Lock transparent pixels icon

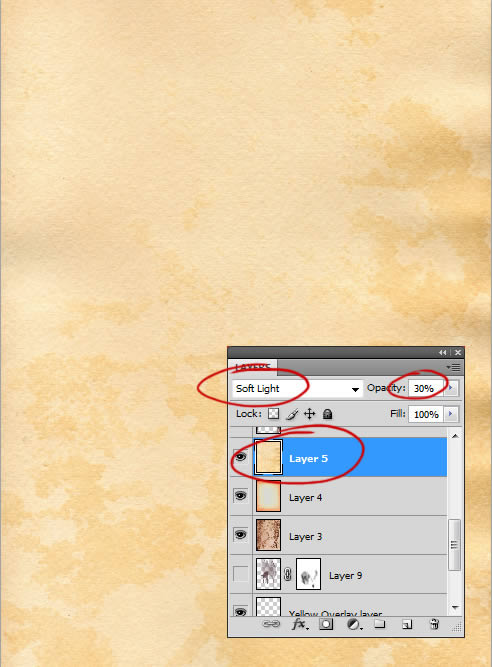273,413
